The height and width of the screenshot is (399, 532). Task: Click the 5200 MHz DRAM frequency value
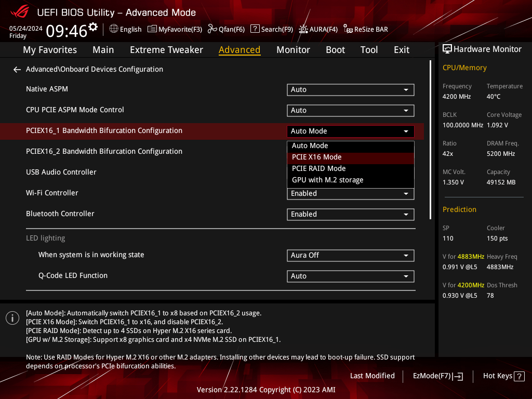coord(501,154)
